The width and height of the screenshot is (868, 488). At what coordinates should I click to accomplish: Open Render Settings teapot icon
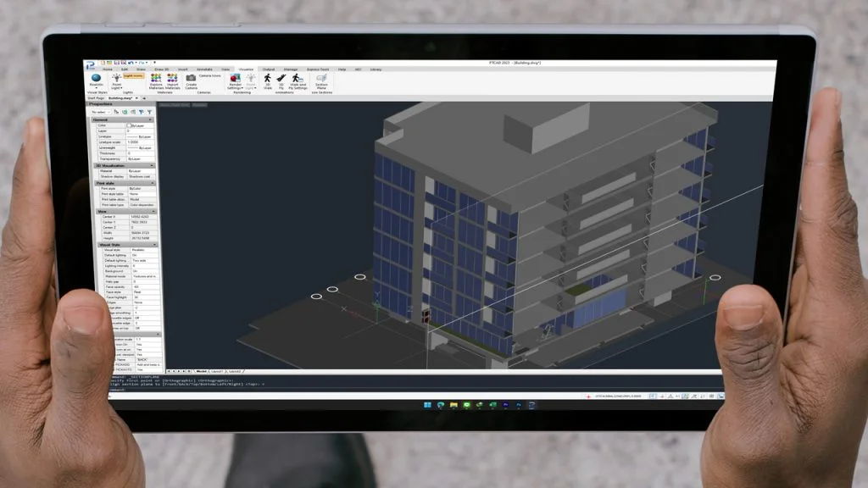[236, 78]
